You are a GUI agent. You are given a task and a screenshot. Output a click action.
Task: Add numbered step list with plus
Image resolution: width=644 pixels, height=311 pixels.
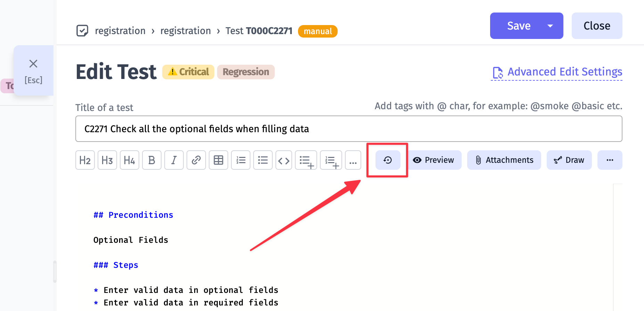pyautogui.click(x=331, y=160)
